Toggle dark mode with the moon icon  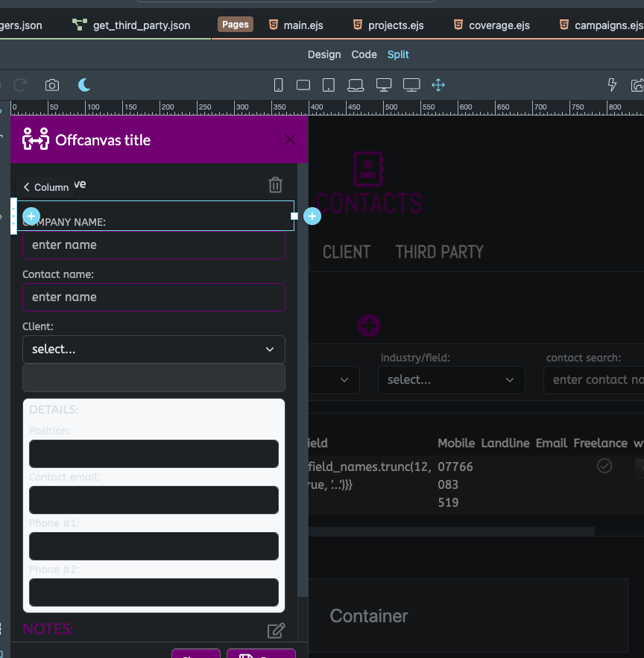tap(85, 85)
